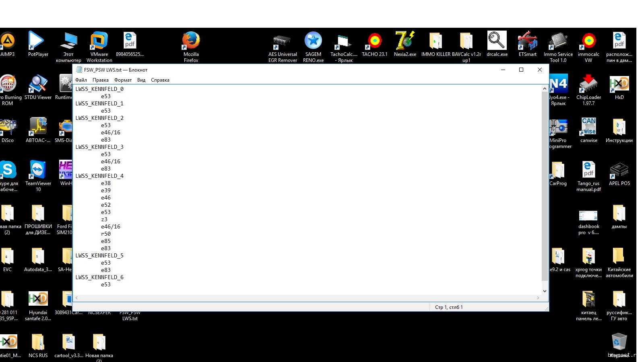Open the Справка help menu
Image resolution: width=644 pixels, height=362 pixels.
click(160, 80)
